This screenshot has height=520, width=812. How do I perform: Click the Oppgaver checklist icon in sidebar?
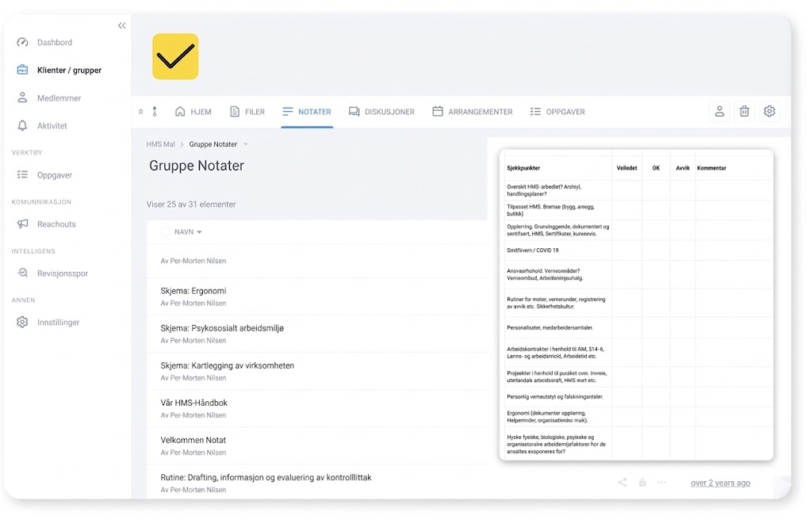(22, 174)
